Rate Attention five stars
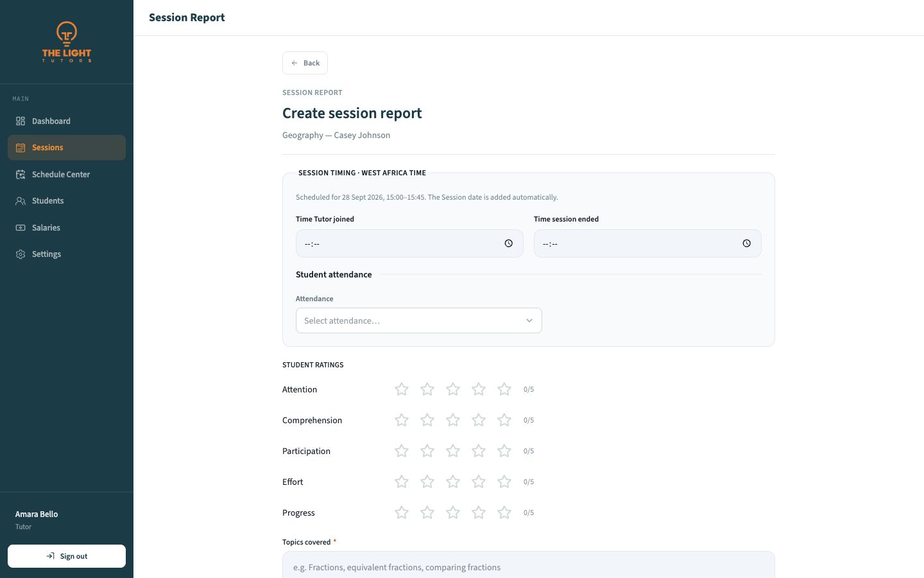Viewport: 924px width, 578px height. coord(504,389)
